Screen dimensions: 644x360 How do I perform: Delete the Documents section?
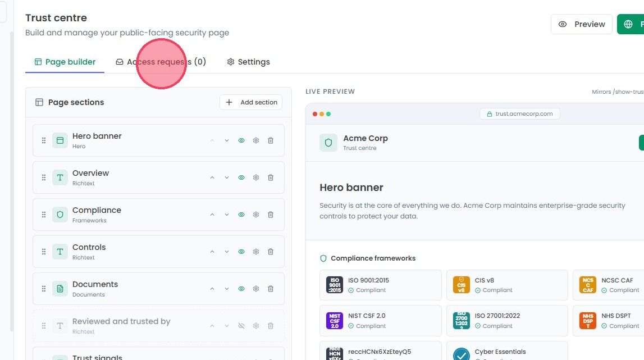pos(271,289)
